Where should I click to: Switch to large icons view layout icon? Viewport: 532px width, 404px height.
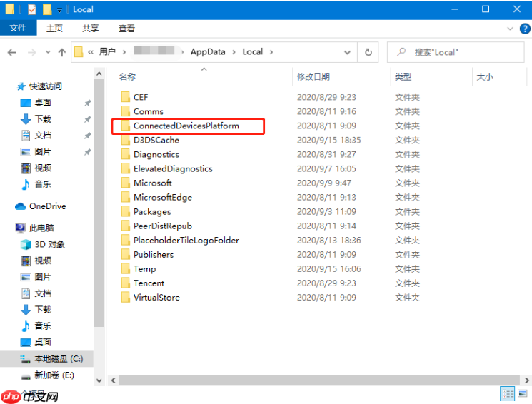pyautogui.click(x=523, y=394)
